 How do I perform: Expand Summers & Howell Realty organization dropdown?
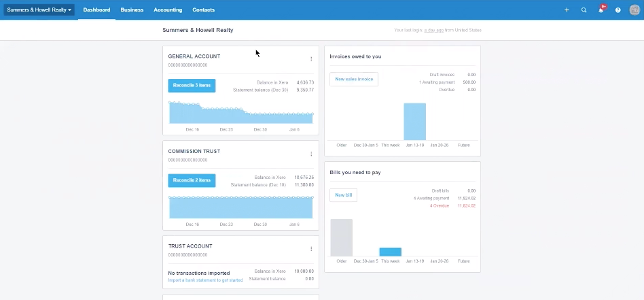39,10
